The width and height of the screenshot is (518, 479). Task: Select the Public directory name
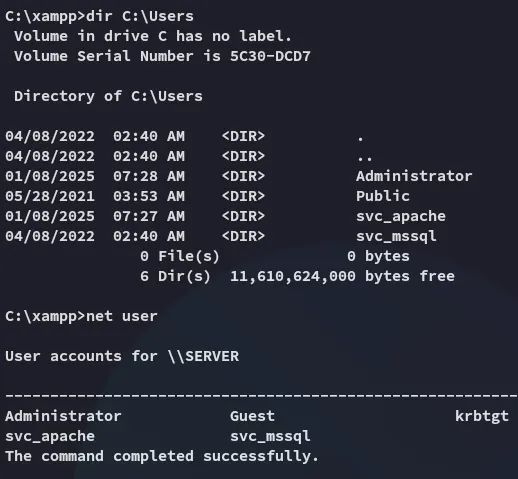click(x=383, y=196)
